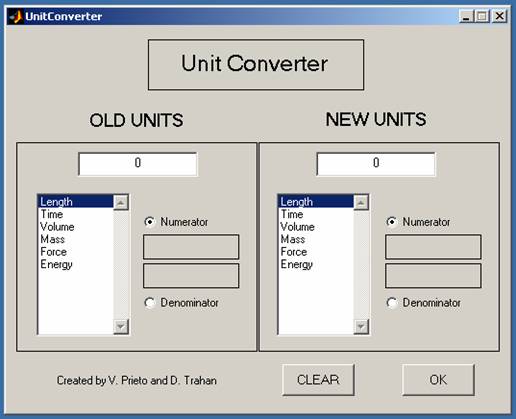Click New Units listbox scroll down arrow
Viewport: 516px width, 419px height.
pos(361,326)
